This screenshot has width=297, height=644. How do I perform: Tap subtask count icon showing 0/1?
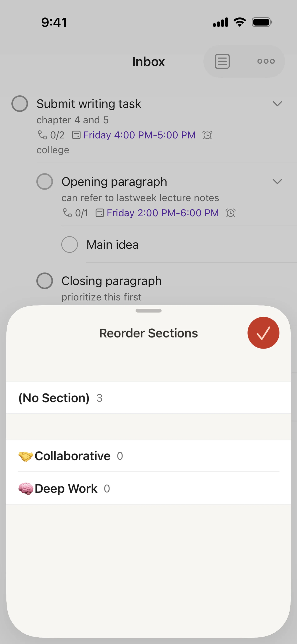(67, 213)
